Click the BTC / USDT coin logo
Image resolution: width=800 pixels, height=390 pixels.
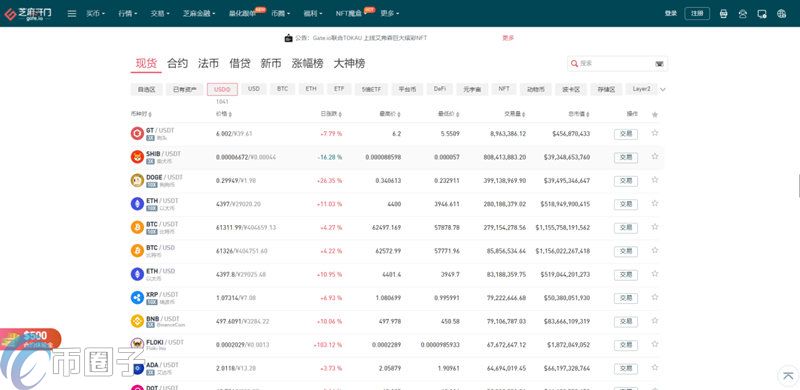tap(137, 227)
